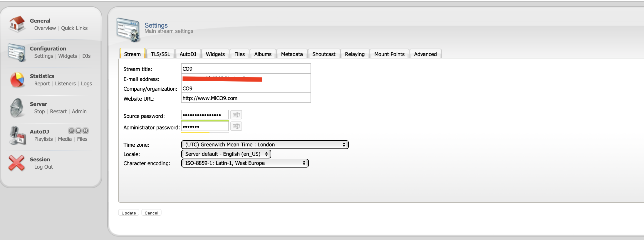Click the AutoDJ microphone icon
The height and width of the screenshot is (240, 644).
pyautogui.click(x=17, y=136)
